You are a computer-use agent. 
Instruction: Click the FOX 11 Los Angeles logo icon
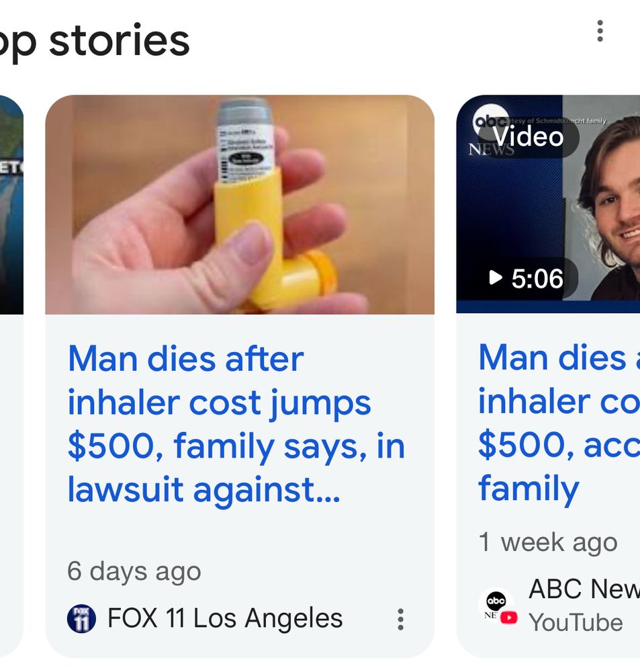[81, 618]
